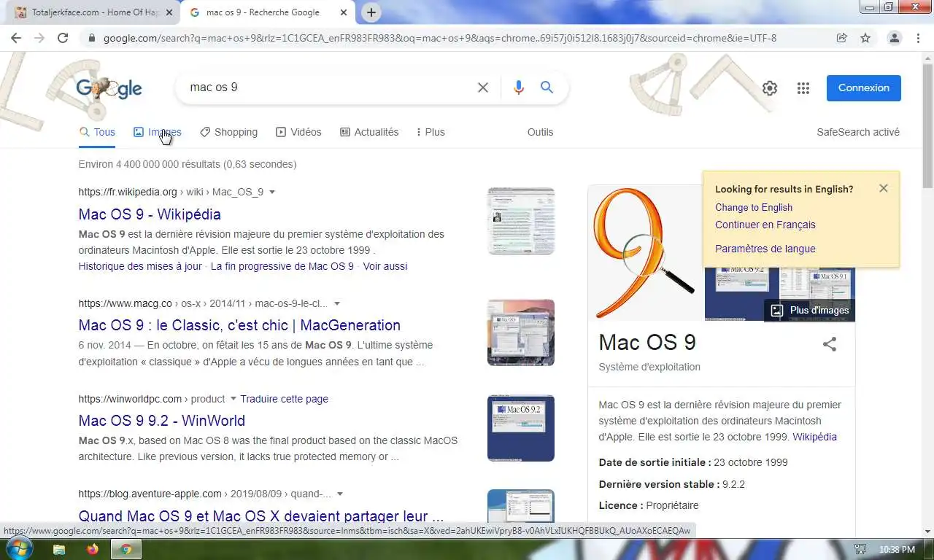Submit search using the magnifier icon
Screen dimensions: 934x560
click(547, 87)
